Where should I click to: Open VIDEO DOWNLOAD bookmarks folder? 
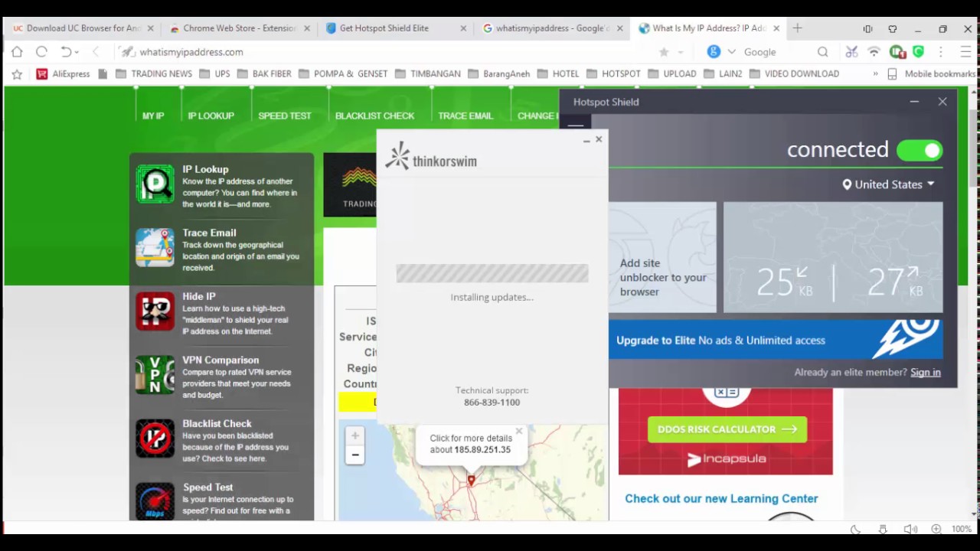tap(794, 74)
